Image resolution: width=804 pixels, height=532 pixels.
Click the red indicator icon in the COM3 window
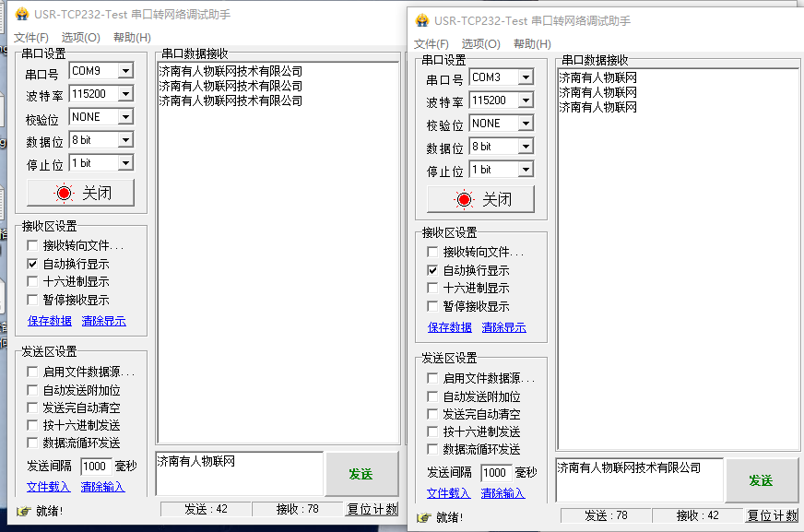click(464, 200)
